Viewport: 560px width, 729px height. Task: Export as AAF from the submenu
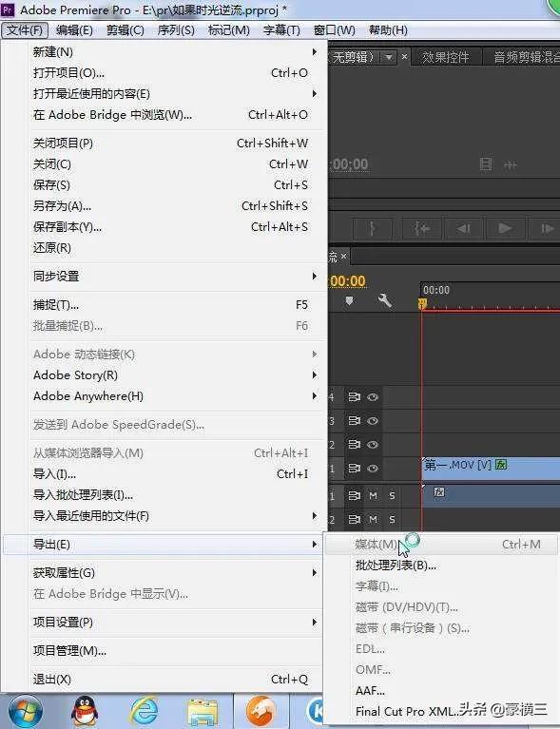tap(441, 691)
